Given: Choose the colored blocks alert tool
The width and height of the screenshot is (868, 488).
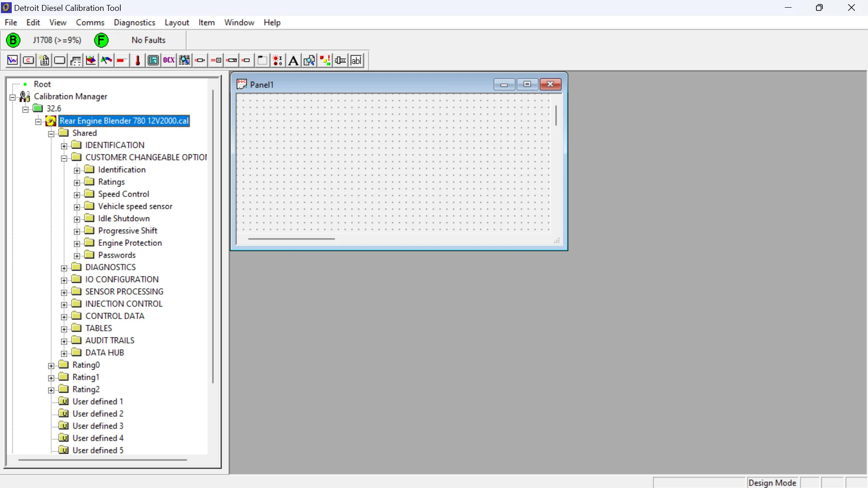Looking at the screenshot, I should coord(325,60).
